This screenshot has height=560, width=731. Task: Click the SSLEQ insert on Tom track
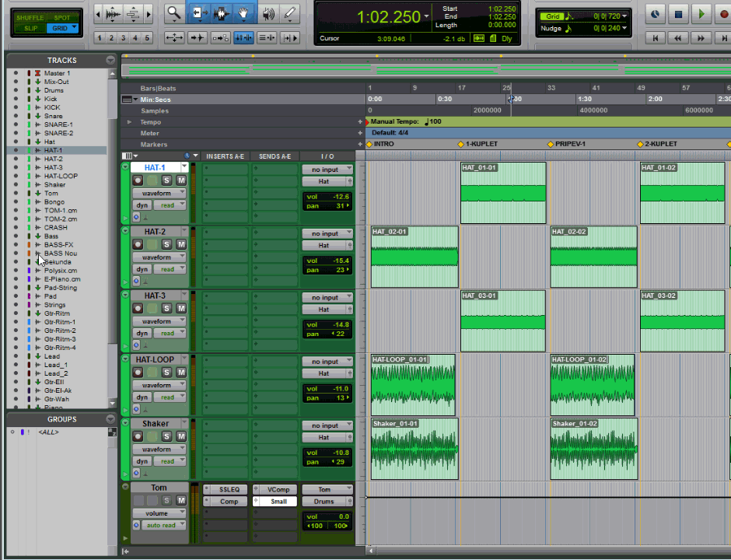(229, 489)
